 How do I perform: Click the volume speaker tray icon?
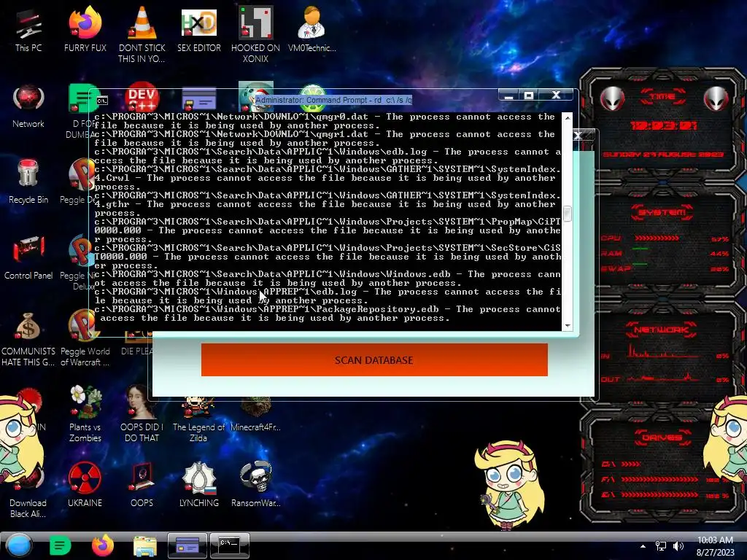pyautogui.click(x=678, y=546)
